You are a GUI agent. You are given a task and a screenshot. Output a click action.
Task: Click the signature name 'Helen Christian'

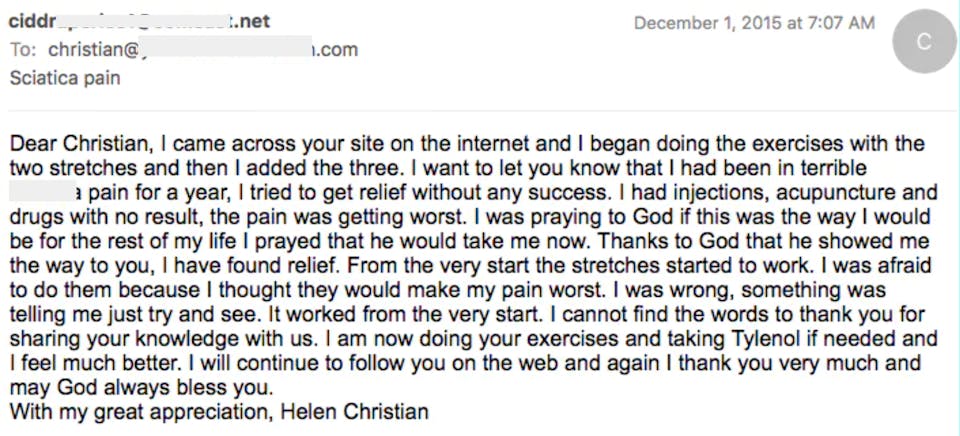coord(354,411)
